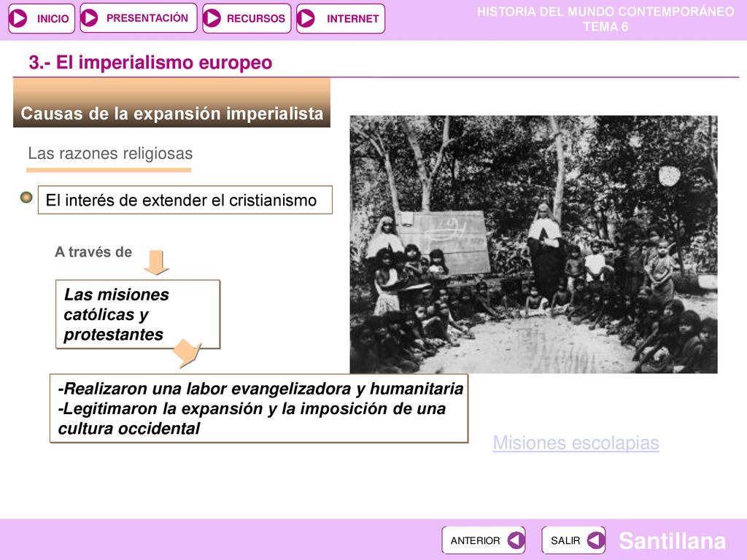Click the 'A través de' label
Screen dimensions: 747x560
pyautogui.click(x=93, y=252)
